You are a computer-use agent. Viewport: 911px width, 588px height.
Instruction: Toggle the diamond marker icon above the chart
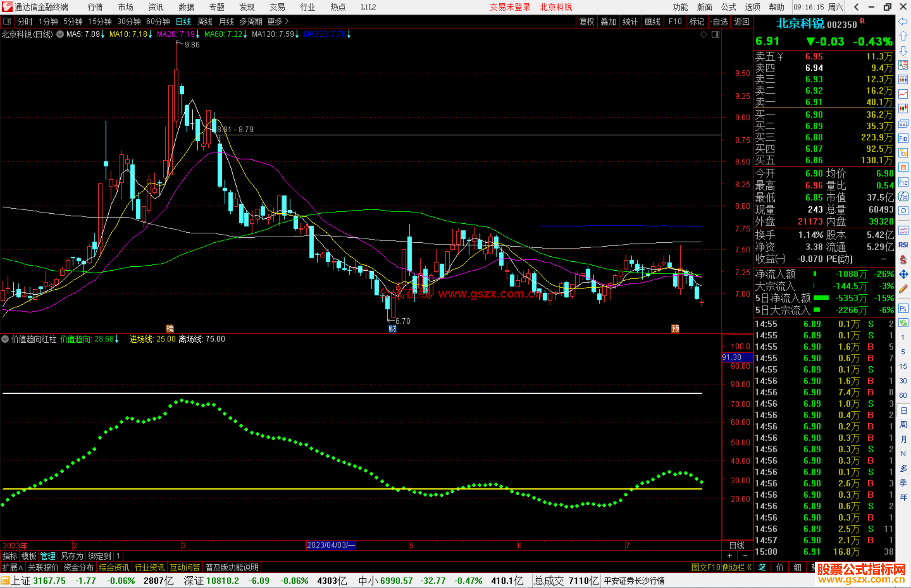coord(703,35)
